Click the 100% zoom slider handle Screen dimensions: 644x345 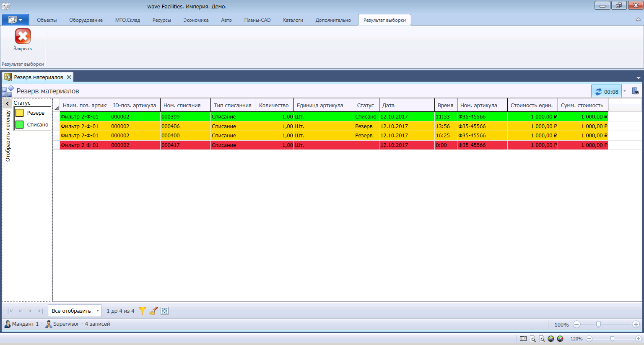tap(598, 324)
